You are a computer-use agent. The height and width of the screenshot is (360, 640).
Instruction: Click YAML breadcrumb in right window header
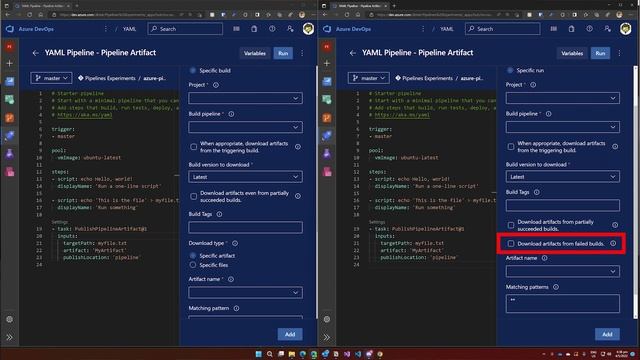pos(447,29)
